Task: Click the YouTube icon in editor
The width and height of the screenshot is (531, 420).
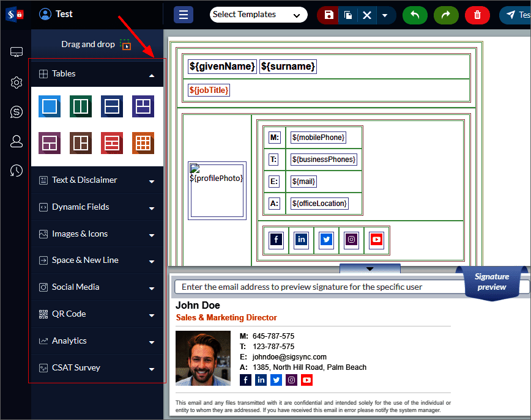Action: pos(376,240)
